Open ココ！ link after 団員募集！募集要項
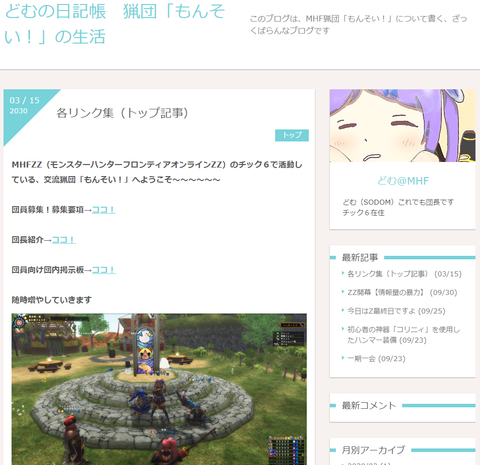Screen dimensions: 480x465 tap(104, 210)
